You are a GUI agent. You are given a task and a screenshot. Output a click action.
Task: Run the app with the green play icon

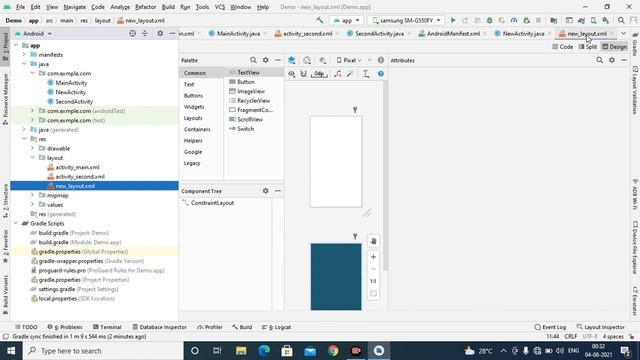pos(453,20)
